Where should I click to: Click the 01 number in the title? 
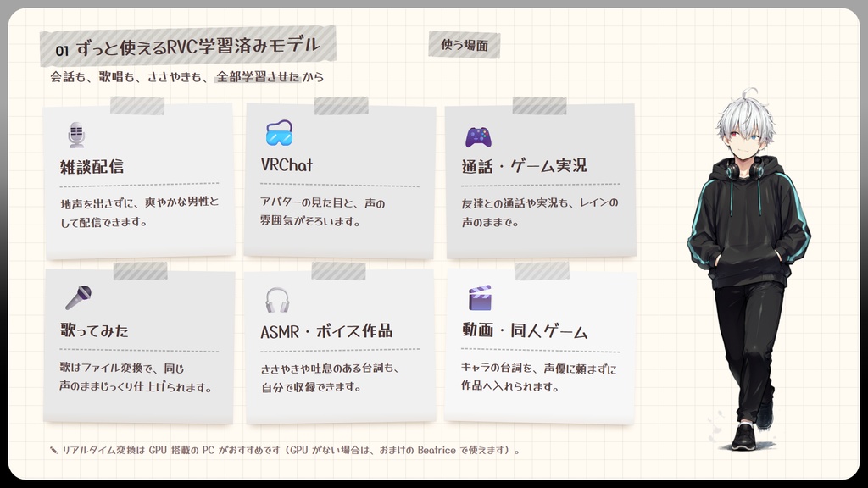pyautogui.click(x=62, y=51)
